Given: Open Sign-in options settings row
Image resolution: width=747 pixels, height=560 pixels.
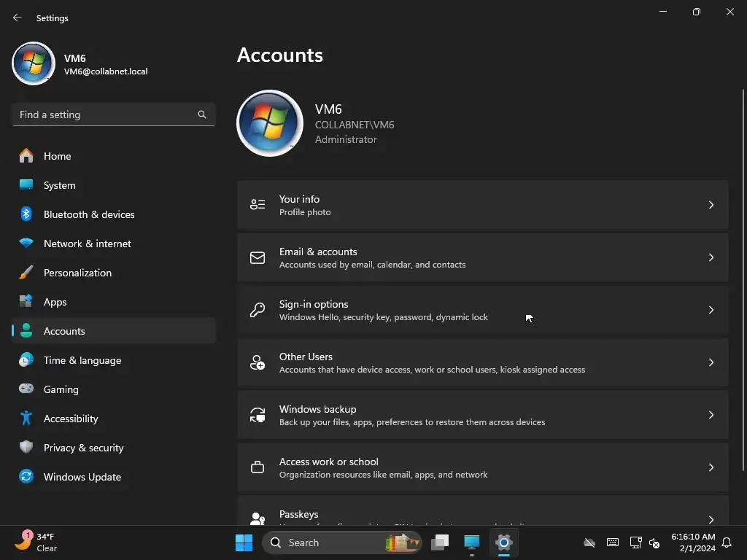Looking at the screenshot, I should click(x=483, y=310).
